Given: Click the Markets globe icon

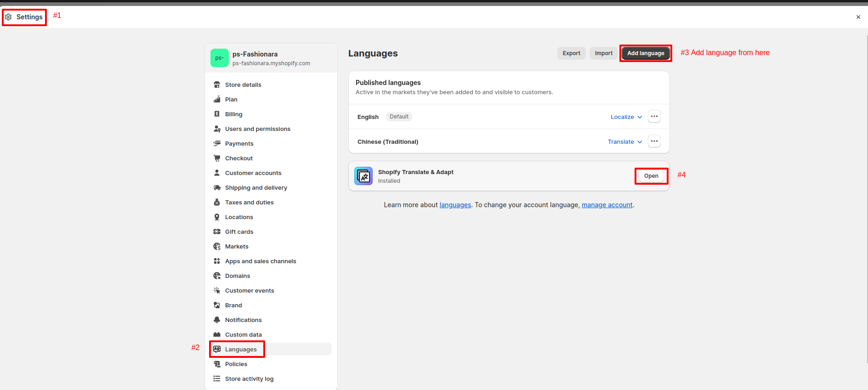Looking at the screenshot, I should [x=217, y=246].
